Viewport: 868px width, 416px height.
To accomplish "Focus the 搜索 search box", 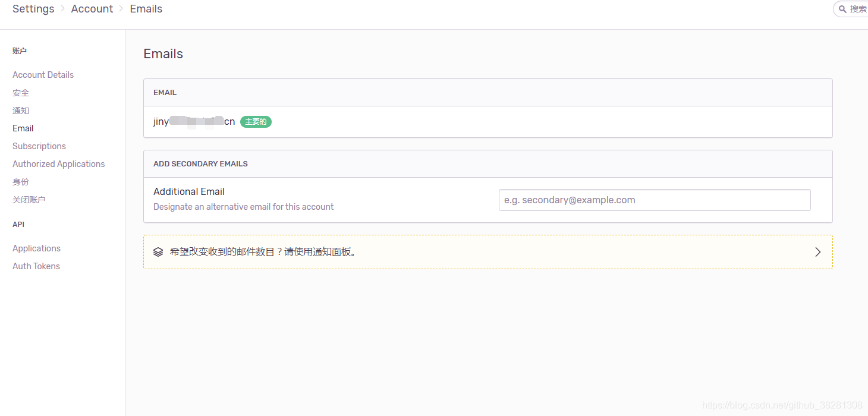I will point(851,9).
